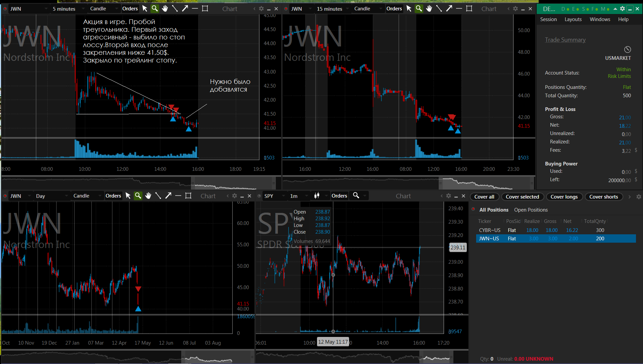Pick rectangle tool in 15 minutes chart

tap(469, 9)
